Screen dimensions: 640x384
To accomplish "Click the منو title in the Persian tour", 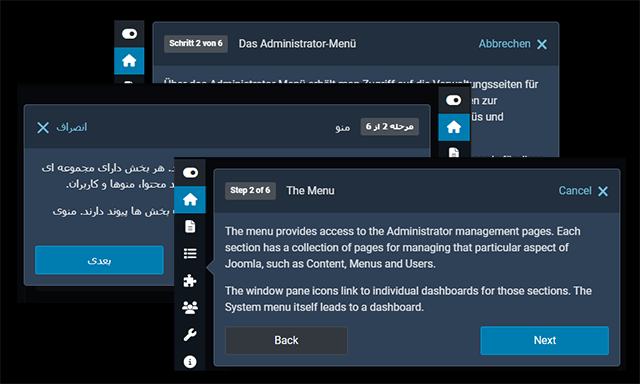I will pyautogui.click(x=342, y=128).
